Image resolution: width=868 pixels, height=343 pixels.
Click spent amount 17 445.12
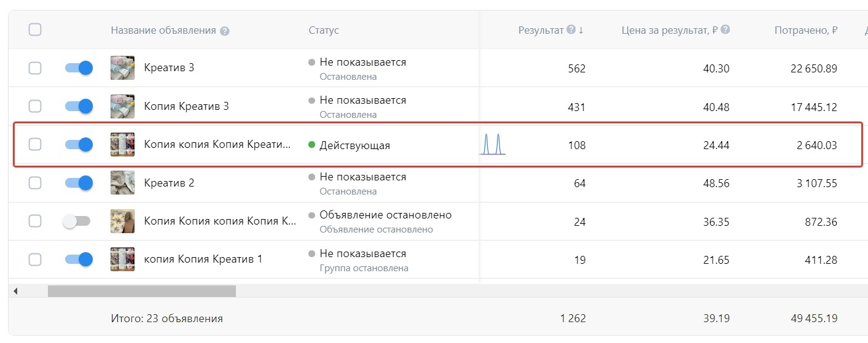pyautogui.click(x=813, y=107)
